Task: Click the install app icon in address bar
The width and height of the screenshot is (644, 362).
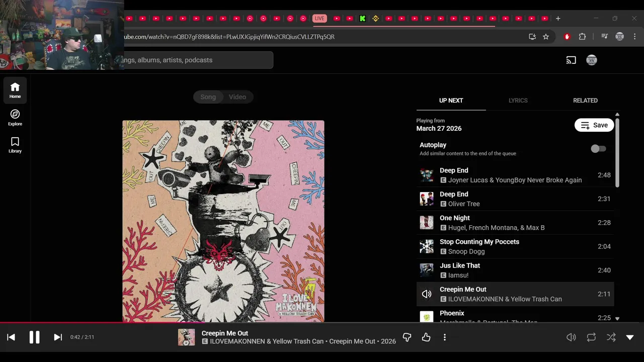Action: [532, 37]
